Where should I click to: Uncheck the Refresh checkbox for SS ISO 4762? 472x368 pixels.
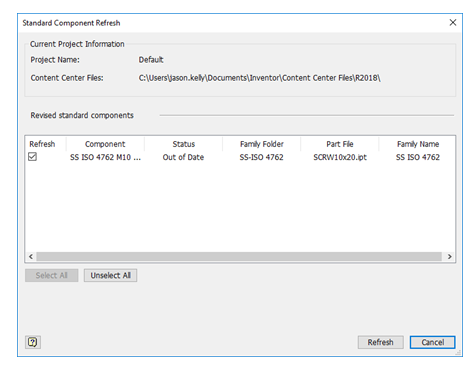pyautogui.click(x=32, y=157)
